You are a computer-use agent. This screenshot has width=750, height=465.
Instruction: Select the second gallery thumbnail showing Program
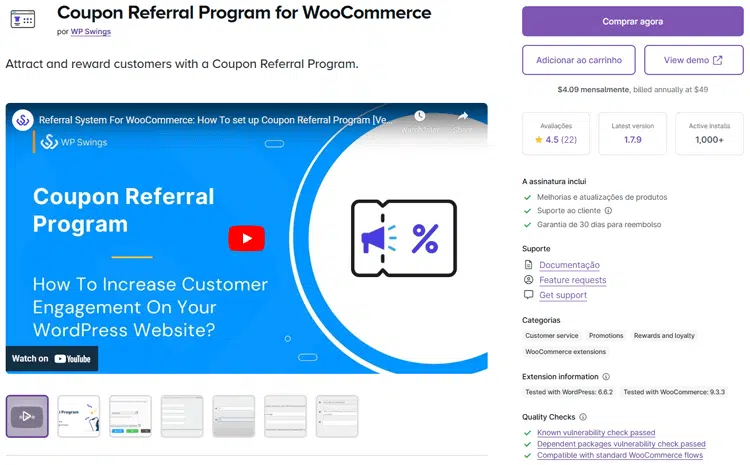pyautogui.click(x=79, y=416)
